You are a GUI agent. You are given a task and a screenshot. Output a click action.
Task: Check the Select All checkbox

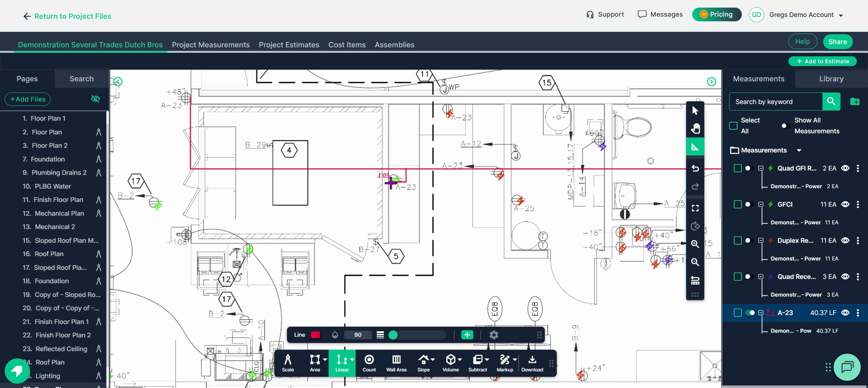pyautogui.click(x=733, y=126)
